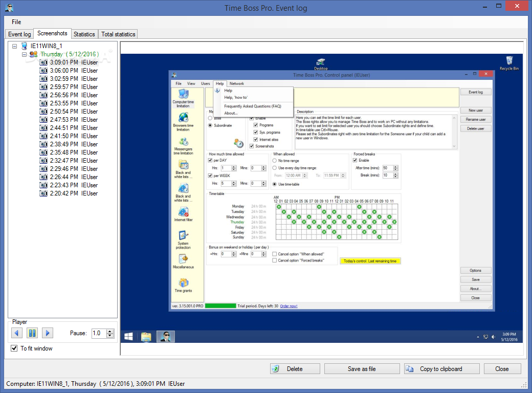This screenshot has height=393, width=532.
Task: Click the IE11WIN8_1 computer icon
Action: coord(24,46)
